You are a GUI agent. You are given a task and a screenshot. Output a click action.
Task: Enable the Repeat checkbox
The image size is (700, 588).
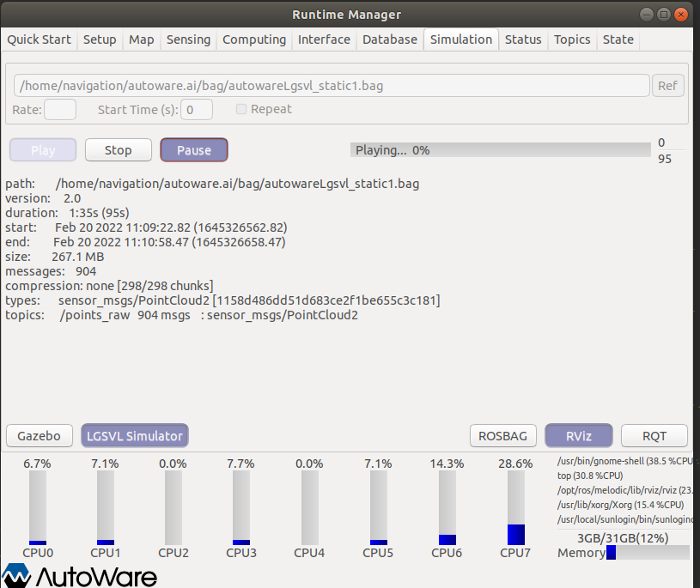(x=241, y=109)
